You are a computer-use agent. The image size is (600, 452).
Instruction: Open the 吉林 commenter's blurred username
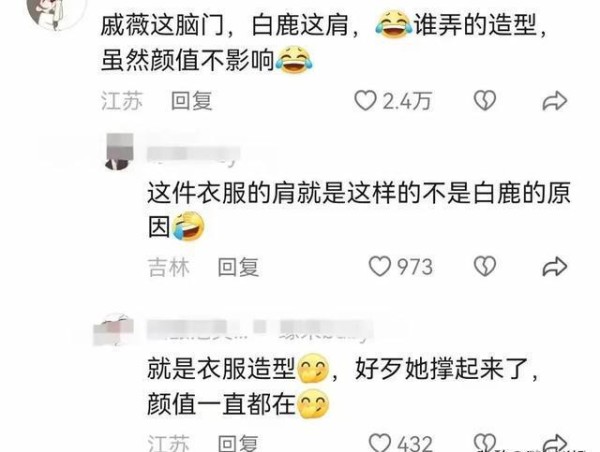(x=194, y=154)
